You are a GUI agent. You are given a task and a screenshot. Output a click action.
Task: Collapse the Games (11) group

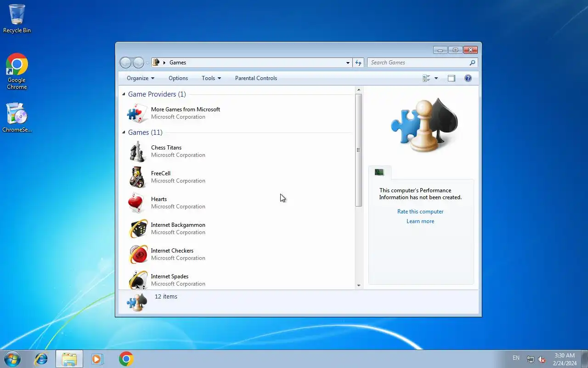click(124, 132)
